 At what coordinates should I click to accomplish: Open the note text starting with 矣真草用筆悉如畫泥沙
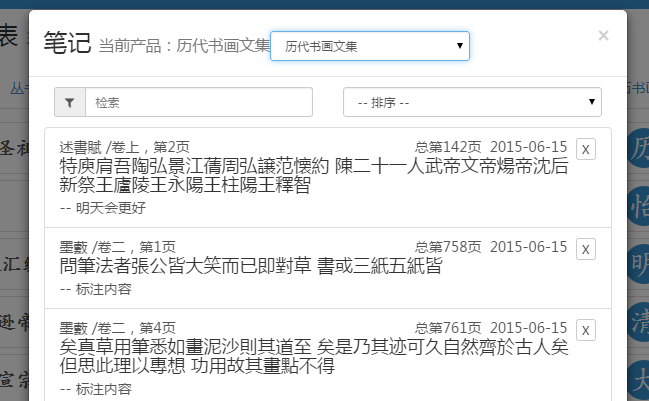(x=314, y=356)
